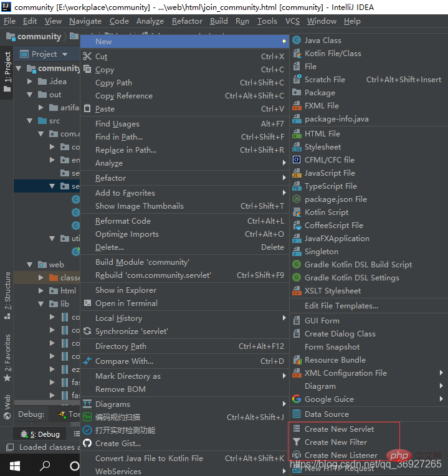
Task: Open the Refactor menu in menu bar
Action: tap(187, 21)
